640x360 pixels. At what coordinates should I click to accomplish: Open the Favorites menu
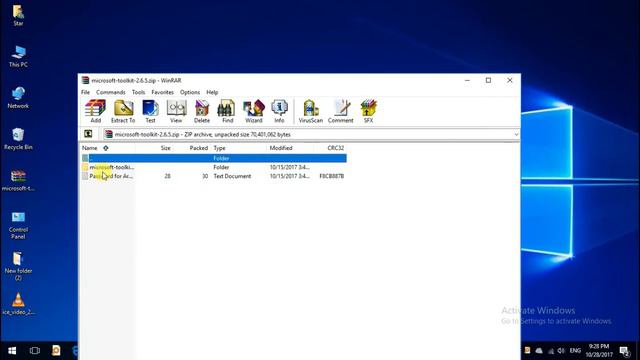(x=162, y=92)
